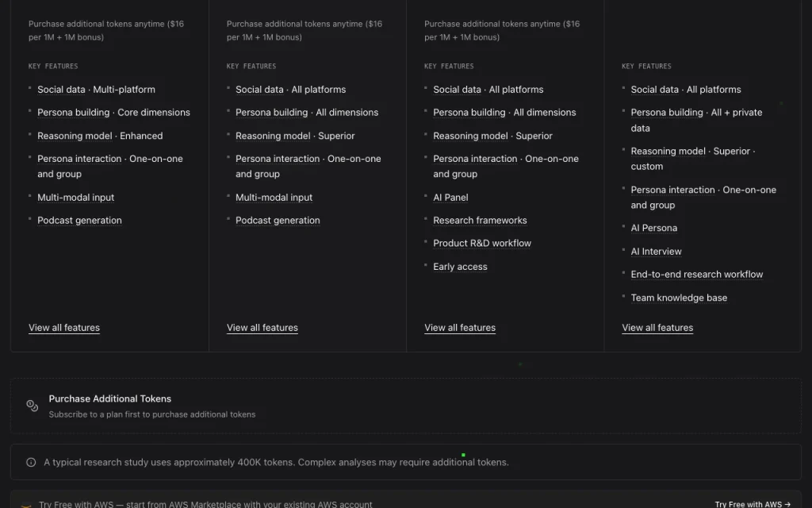Click the Try Free with AWS arrow link
The width and height of the screenshot is (812, 508).
pyautogui.click(x=753, y=504)
